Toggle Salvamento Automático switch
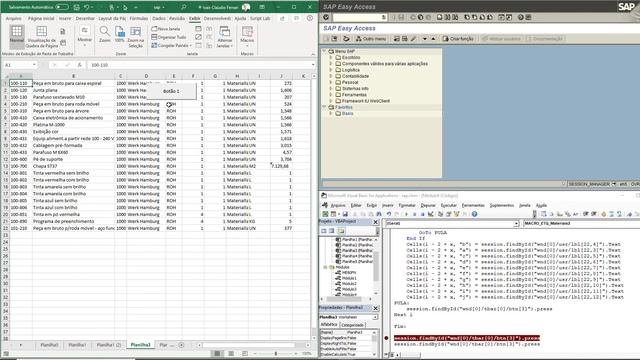The image size is (640, 360). (x=62, y=7)
